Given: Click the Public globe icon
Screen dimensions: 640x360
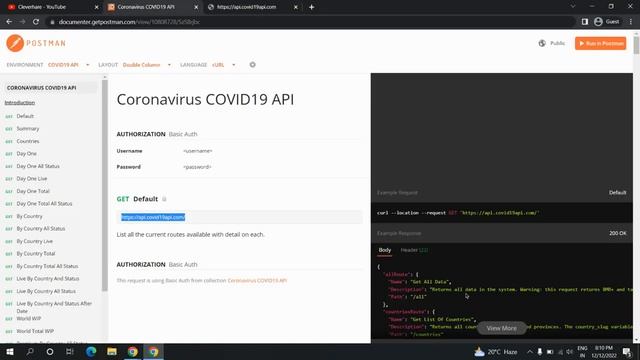Looking at the screenshot, I should pyautogui.click(x=542, y=43).
